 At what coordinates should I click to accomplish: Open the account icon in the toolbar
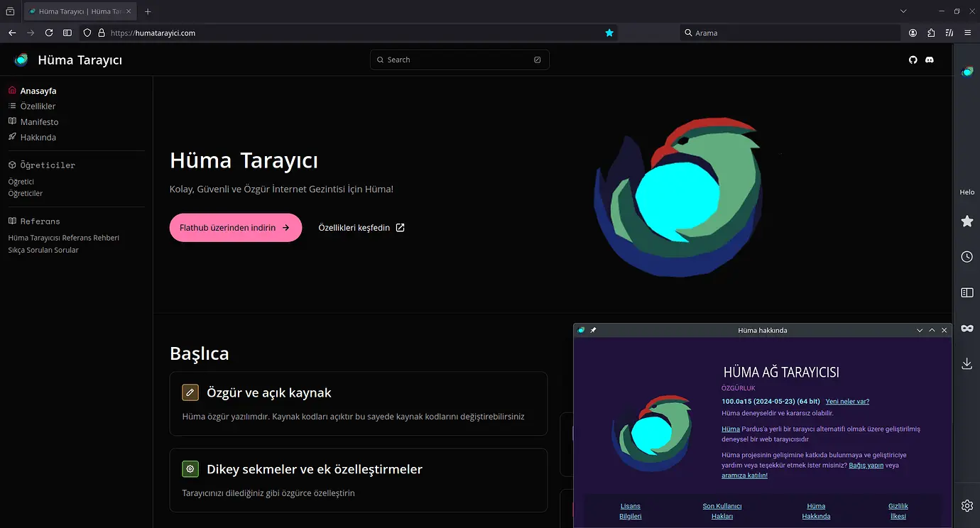(913, 33)
